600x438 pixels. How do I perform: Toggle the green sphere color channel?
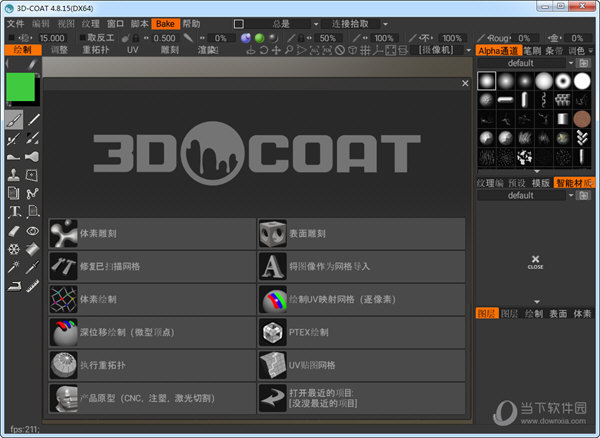(259, 38)
